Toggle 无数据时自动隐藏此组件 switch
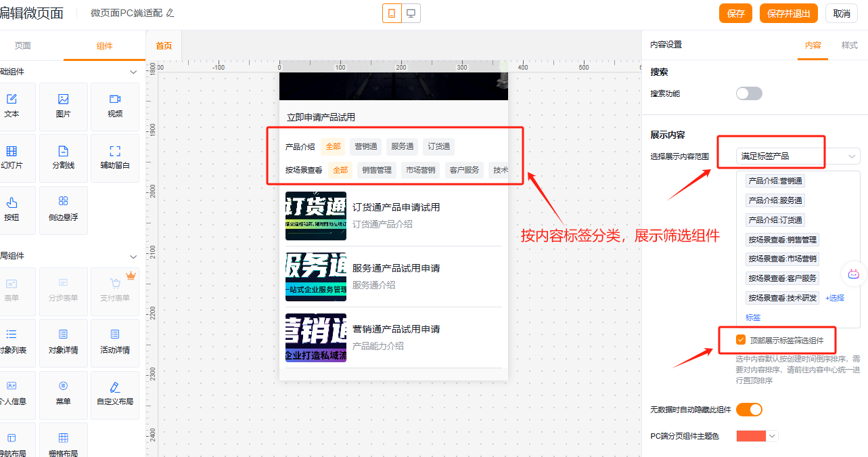This screenshot has height=457, width=868. (x=749, y=410)
